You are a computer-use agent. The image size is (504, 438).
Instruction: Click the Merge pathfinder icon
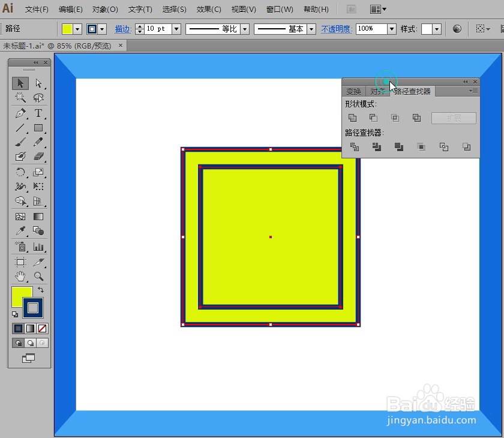coord(399,147)
